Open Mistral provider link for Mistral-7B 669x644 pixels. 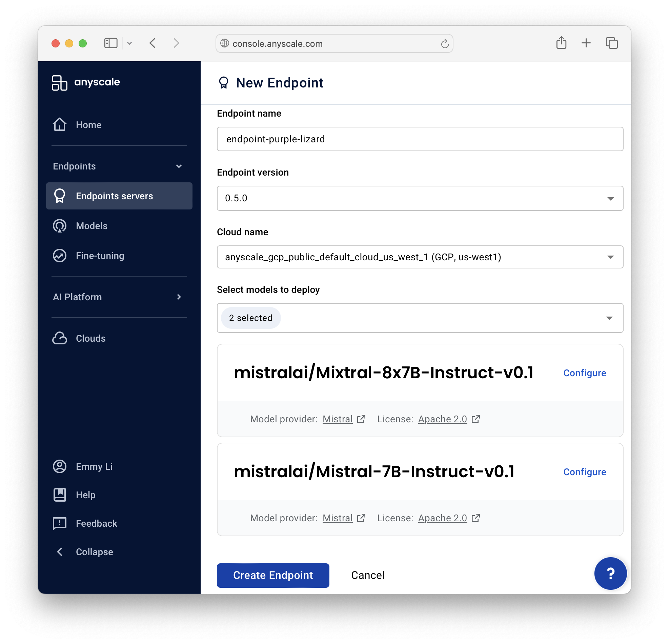(x=338, y=518)
